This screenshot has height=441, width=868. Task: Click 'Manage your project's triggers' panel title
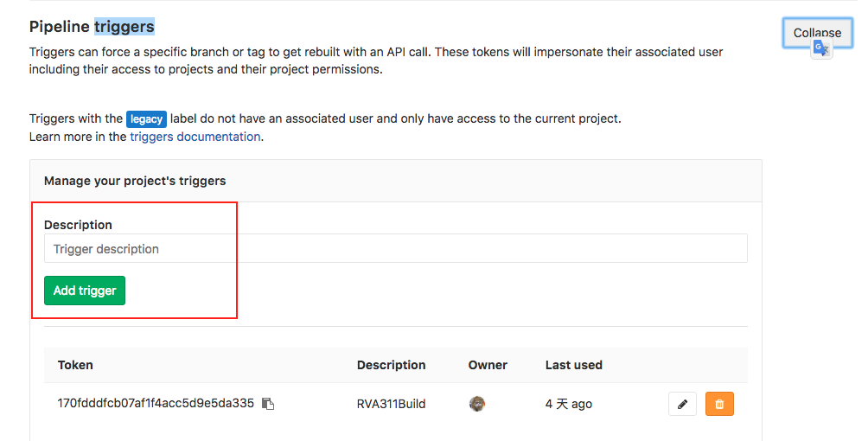coord(135,182)
